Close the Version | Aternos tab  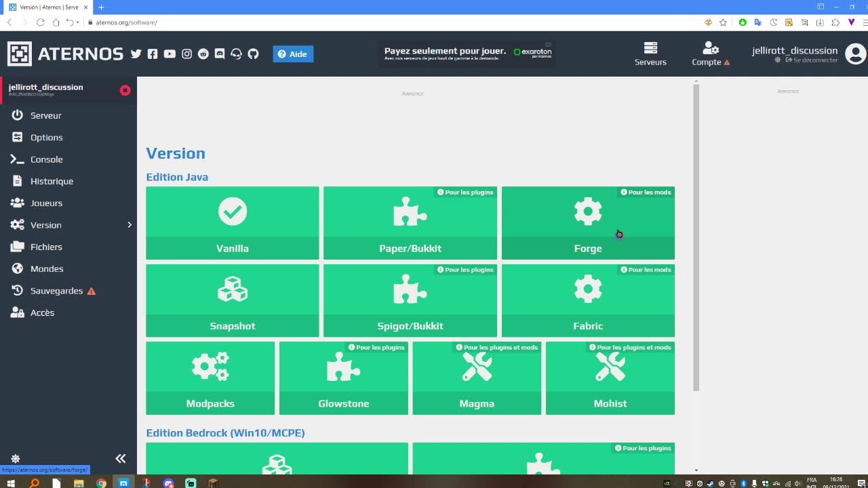(85, 7)
